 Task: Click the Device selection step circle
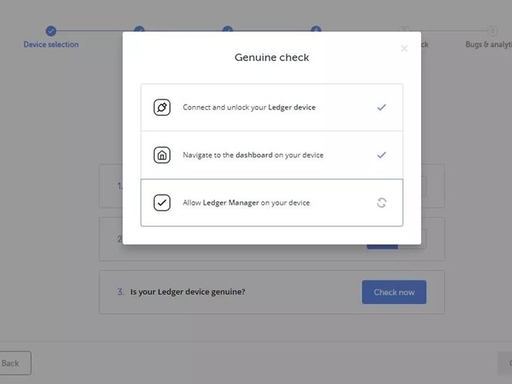click(51, 31)
